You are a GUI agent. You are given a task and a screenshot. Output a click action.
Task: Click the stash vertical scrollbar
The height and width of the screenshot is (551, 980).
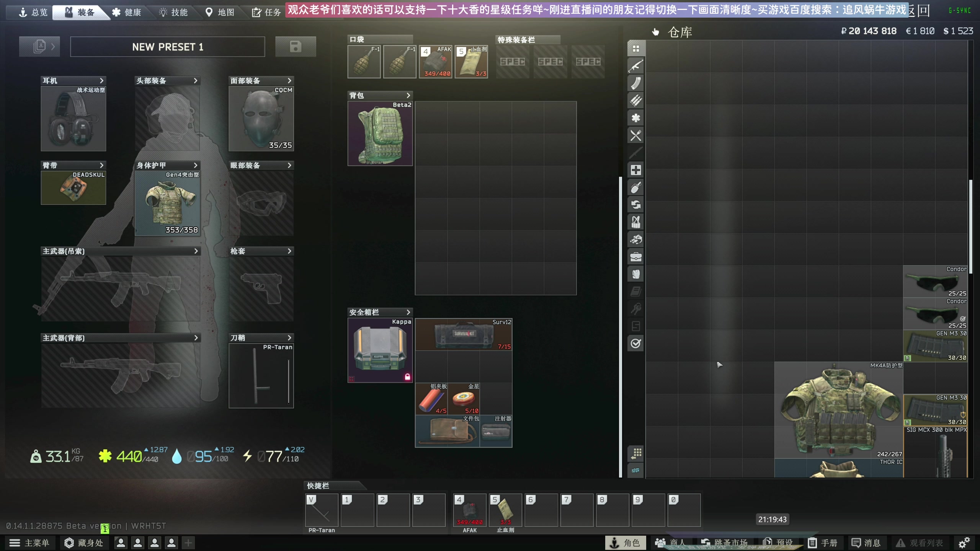point(970,226)
